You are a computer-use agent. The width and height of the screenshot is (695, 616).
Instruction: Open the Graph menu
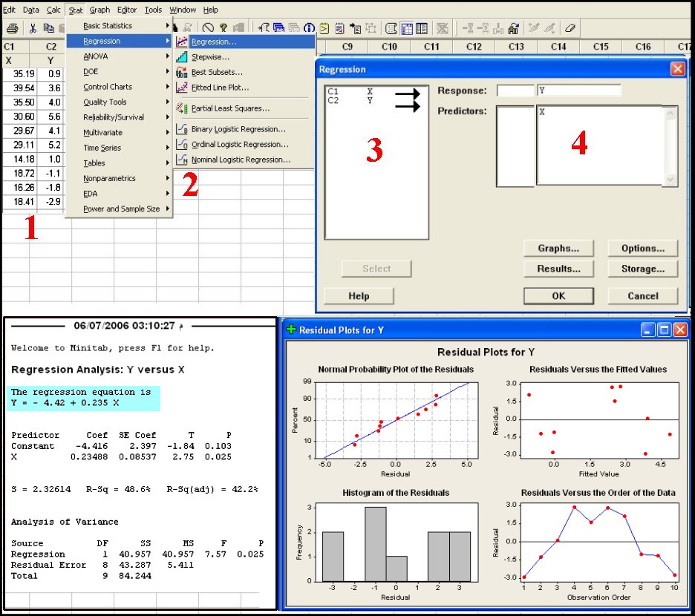click(x=99, y=10)
